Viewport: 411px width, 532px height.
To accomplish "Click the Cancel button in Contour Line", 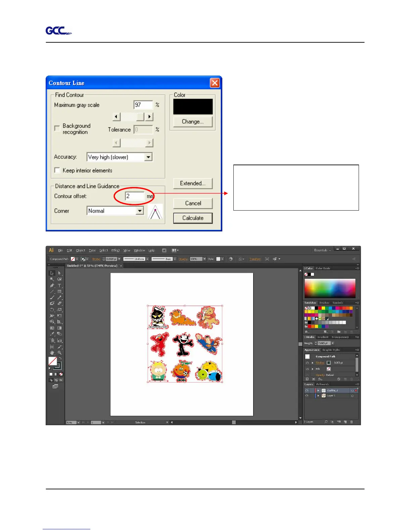I will pos(193,203).
